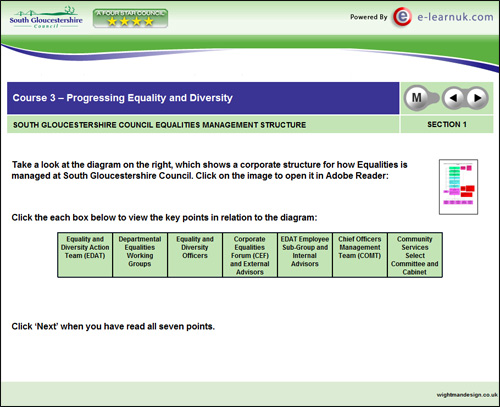Click the e-learnuk.com red e logo

(x=402, y=17)
